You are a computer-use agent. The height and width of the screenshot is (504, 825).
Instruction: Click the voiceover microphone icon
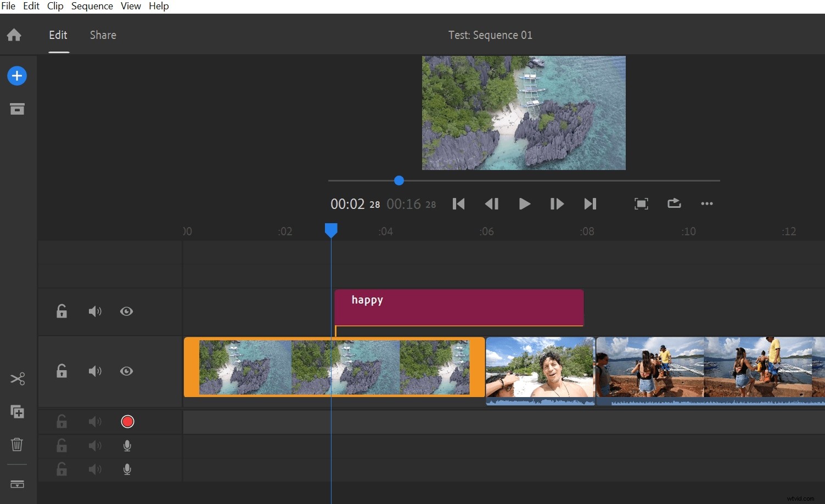coord(127,445)
